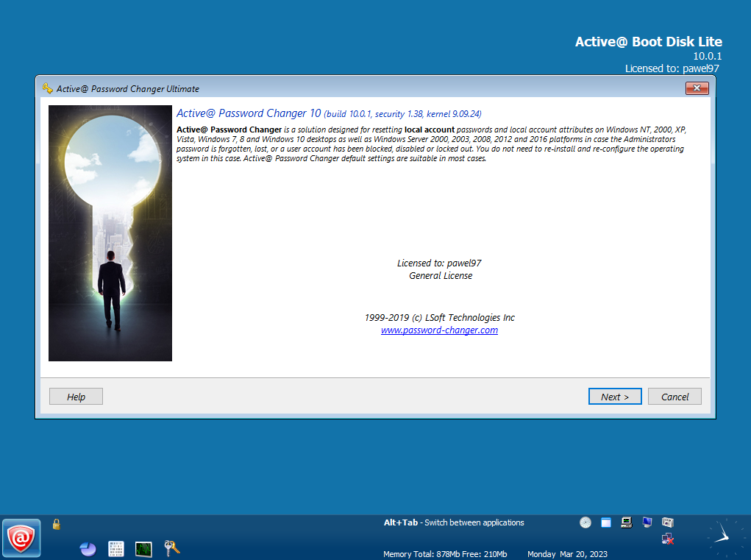Click '1999-2019 (c) LSoft Technologies Inc' text
Image resolution: width=751 pixels, height=560 pixels.
(440, 318)
